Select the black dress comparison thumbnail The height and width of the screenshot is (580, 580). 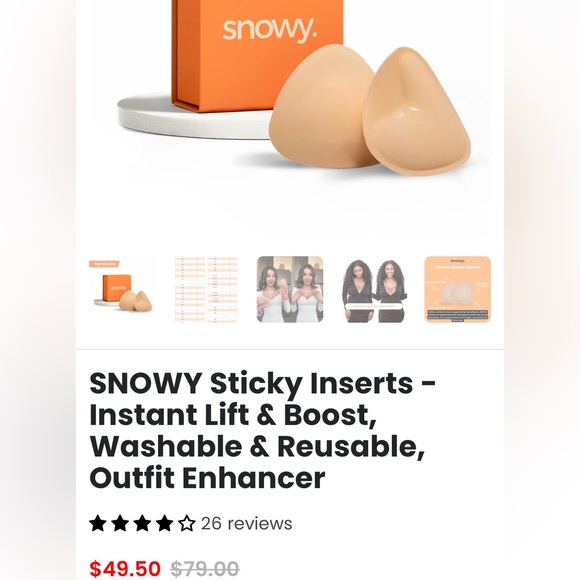tap(374, 289)
